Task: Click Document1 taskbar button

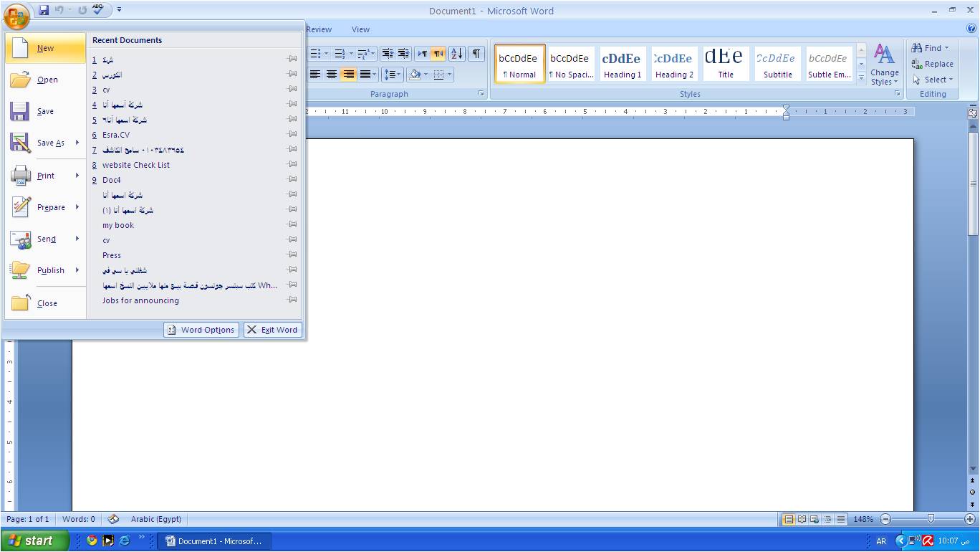Action: coord(215,541)
